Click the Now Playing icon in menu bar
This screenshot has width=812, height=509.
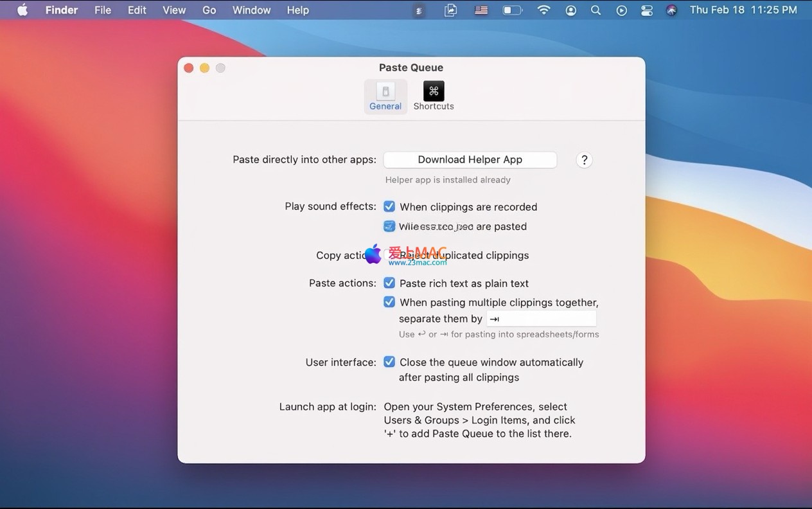pos(621,10)
